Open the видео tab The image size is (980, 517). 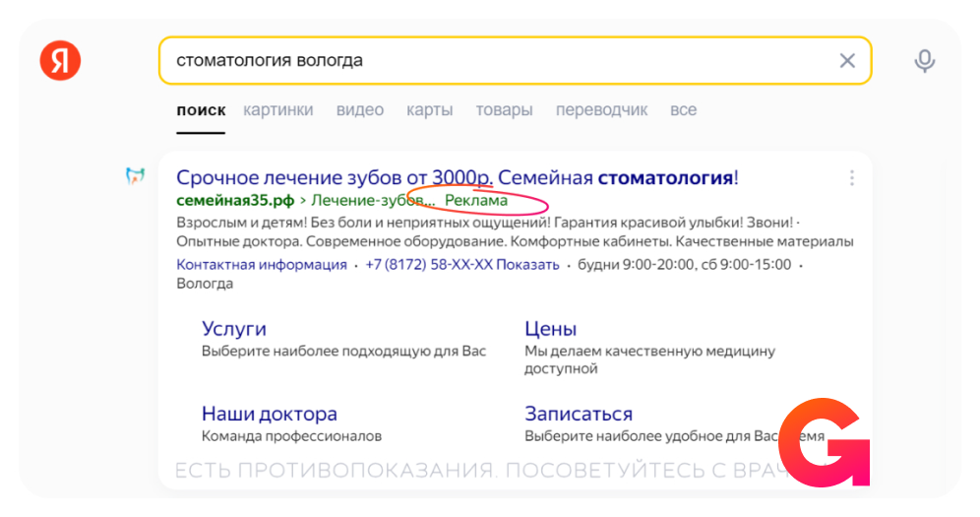click(x=360, y=110)
